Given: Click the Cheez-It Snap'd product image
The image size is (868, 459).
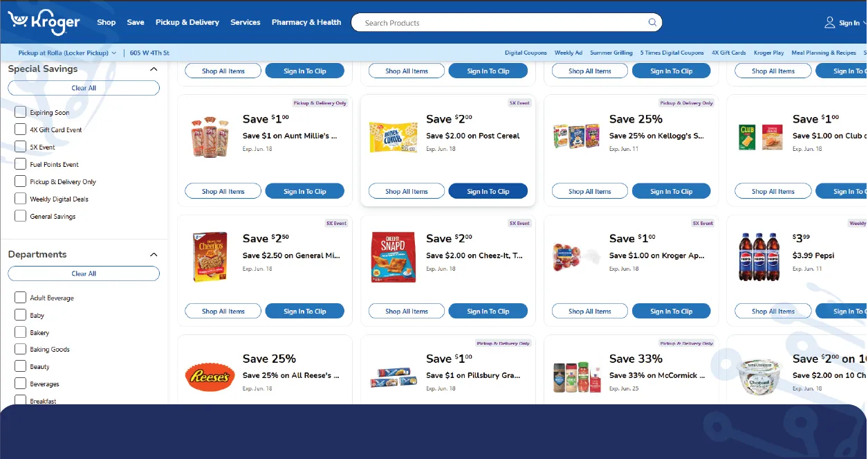Looking at the screenshot, I should [x=393, y=256].
